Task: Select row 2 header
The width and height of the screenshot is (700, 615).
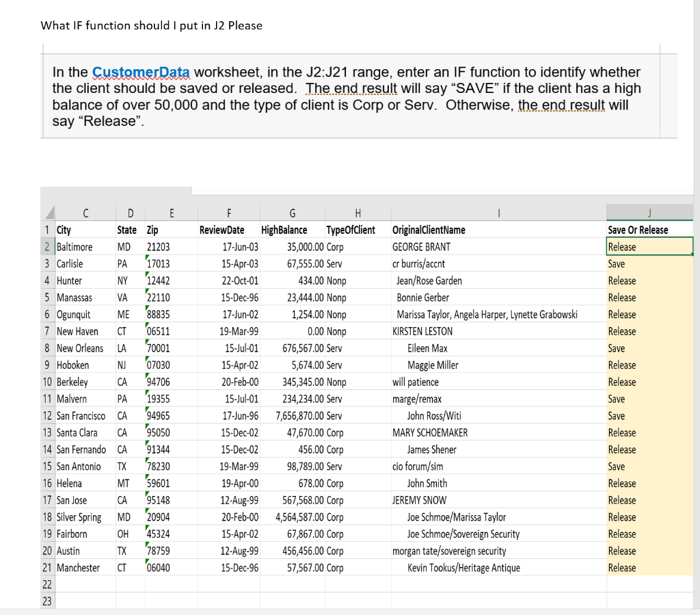Action: pos(48,246)
